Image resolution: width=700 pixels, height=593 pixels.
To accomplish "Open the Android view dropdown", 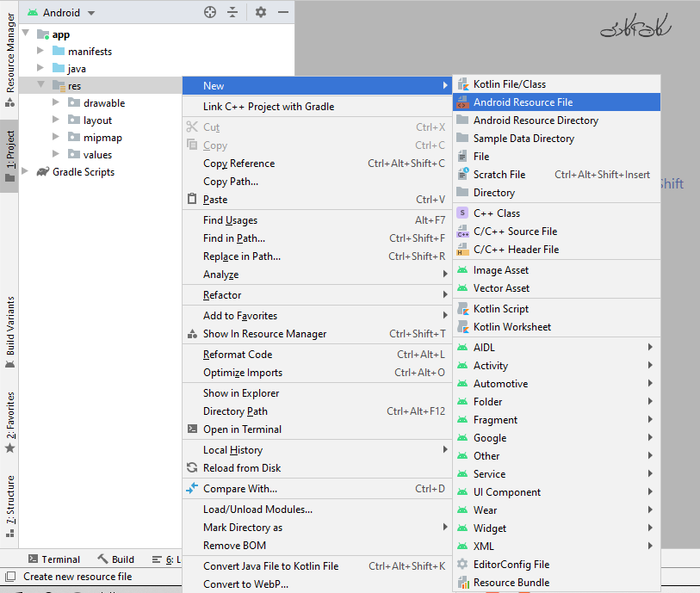I will (x=91, y=13).
